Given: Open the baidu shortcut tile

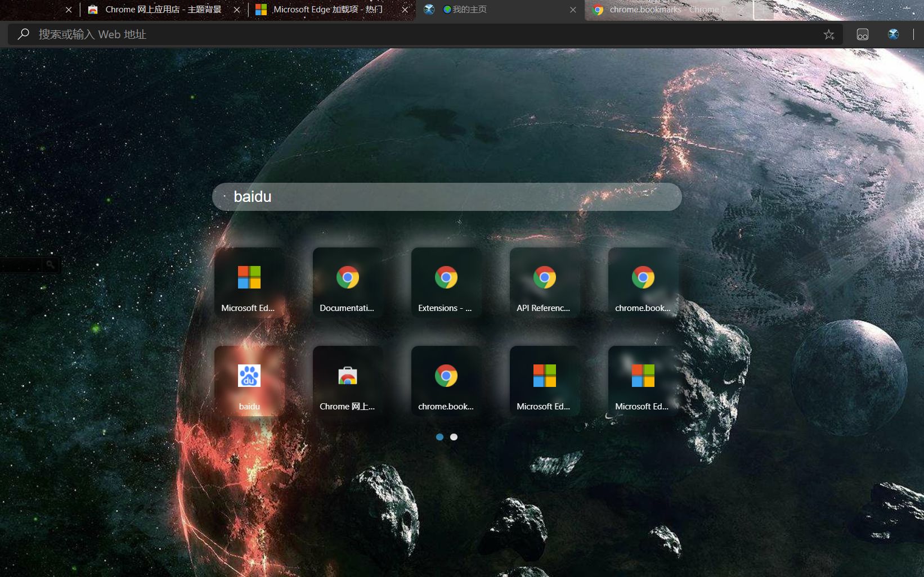Looking at the screenshot, I should pos(249,381).
